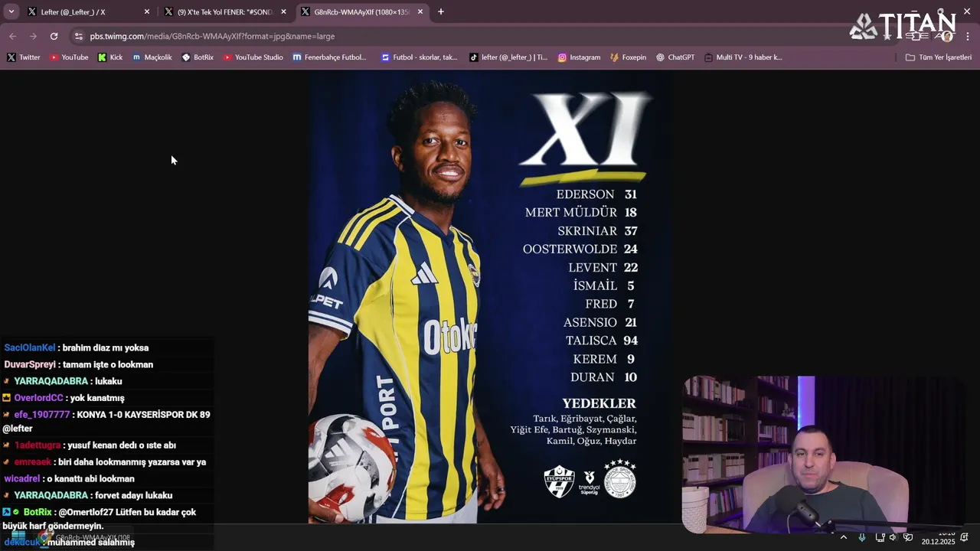Image resolution: width=980 pixels, height=551 pixels.
Task: Open the Chrome three-dot menu
Action: [x=968, y=36]
